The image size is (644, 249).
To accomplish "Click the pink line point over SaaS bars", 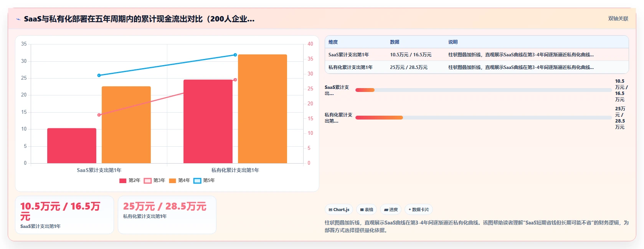I will pyautogui.click(x=99, y=115).
